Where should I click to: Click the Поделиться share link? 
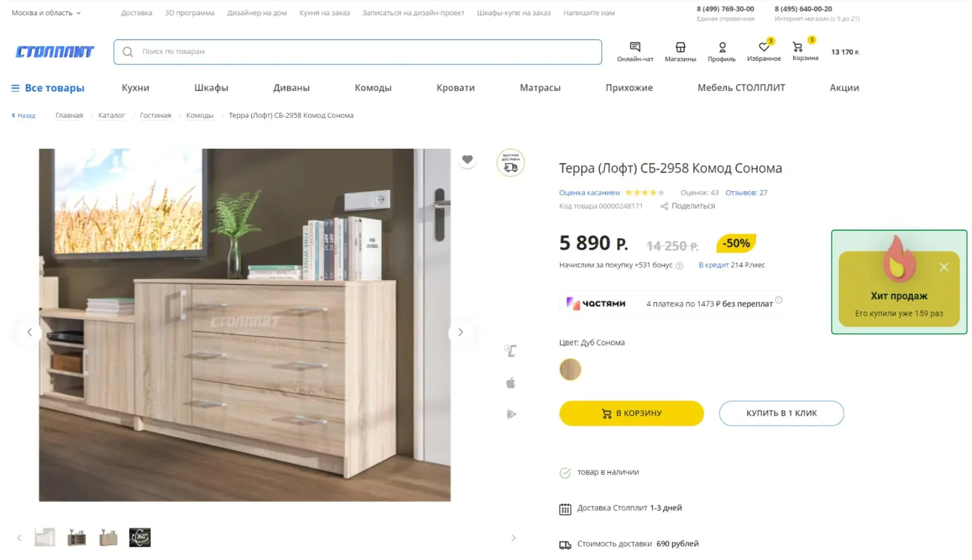tap(693, 206)
